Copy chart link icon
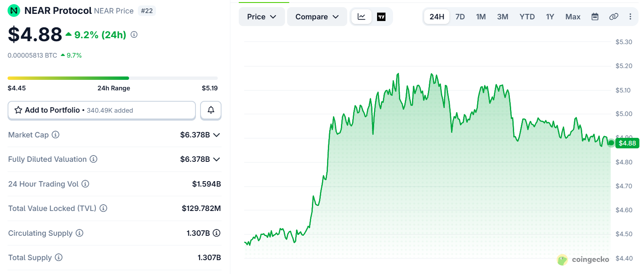644x274 pixels. [614, 17]
